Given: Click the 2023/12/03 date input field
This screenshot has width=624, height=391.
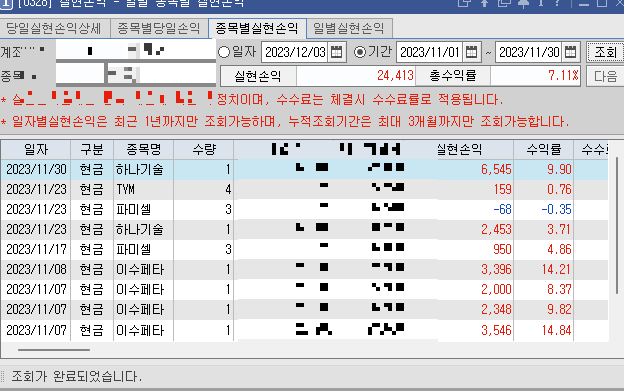Looking at the screenshot, I should (x=295, y=52).
